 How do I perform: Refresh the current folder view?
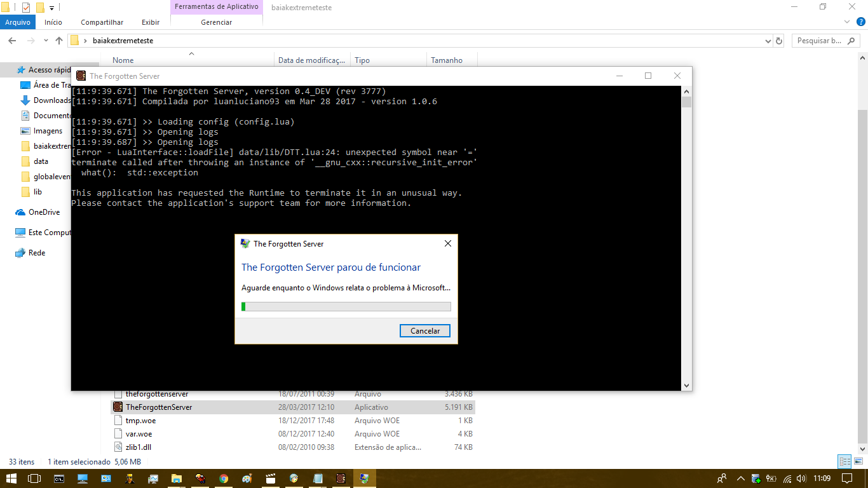[780, 41]
